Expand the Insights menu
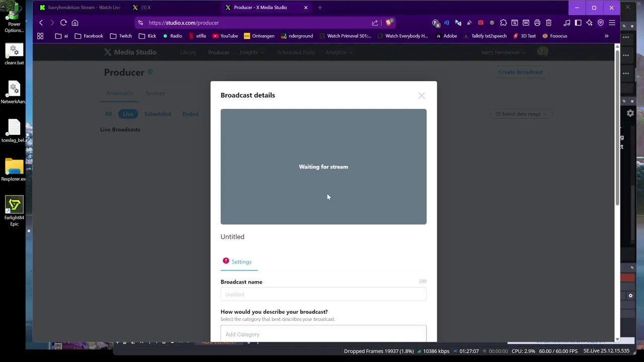This screenshot has width=644, height=362. (x=251, y=52)
